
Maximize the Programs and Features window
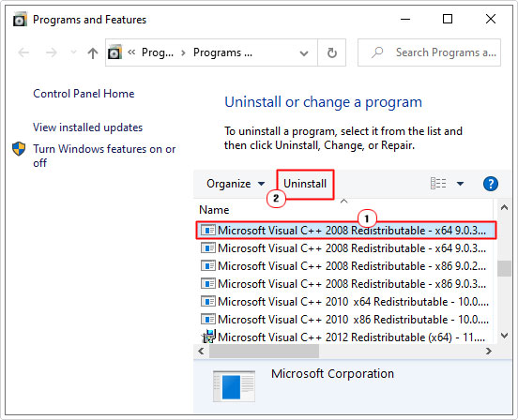(448, 19)
